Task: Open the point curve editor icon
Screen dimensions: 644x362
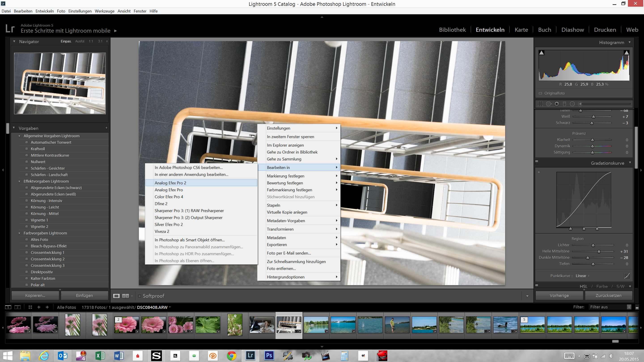Action: (x=627, y=276)
